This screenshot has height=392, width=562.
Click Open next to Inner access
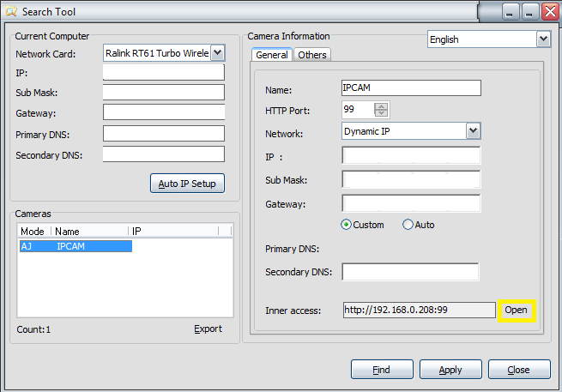point(517,310)
